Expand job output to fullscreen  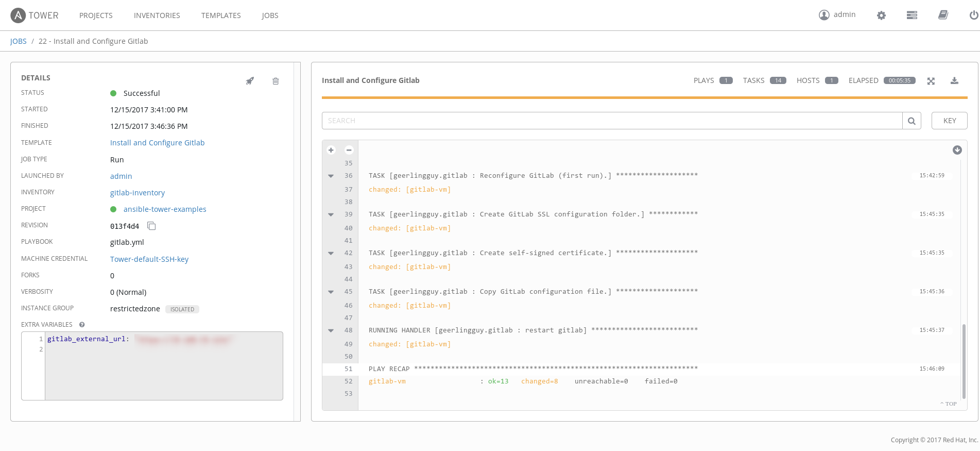[x=931, y=81]
